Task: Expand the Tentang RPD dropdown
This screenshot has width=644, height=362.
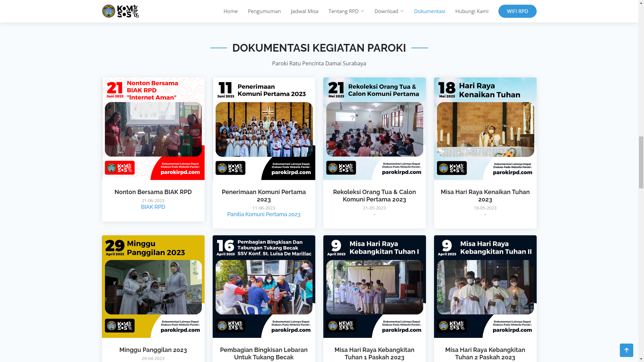Action: tap(346, 11)
